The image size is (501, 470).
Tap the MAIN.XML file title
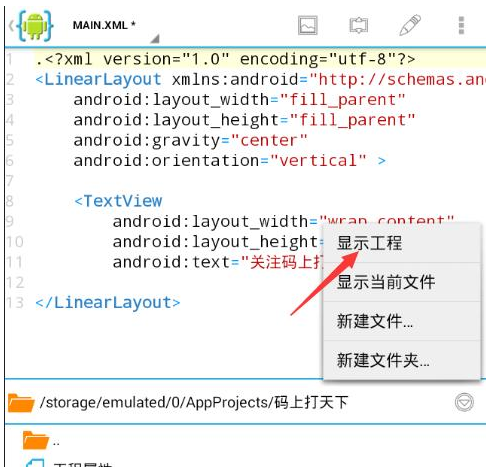point(104,25)
